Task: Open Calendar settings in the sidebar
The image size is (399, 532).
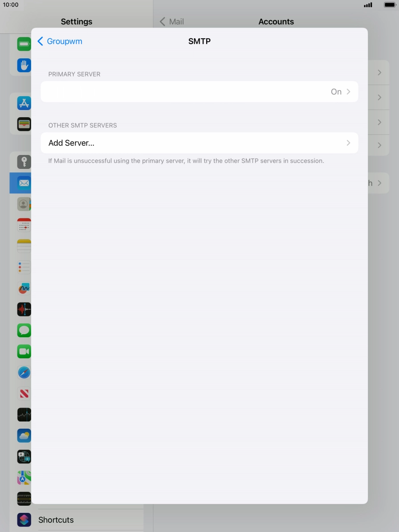Action: pos(24,225)
